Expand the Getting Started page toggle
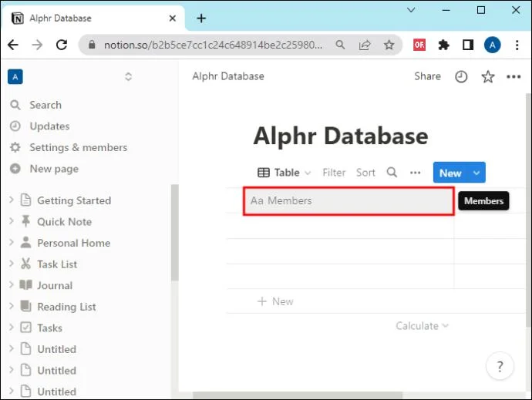532x400 pixels. pos(12,200)
